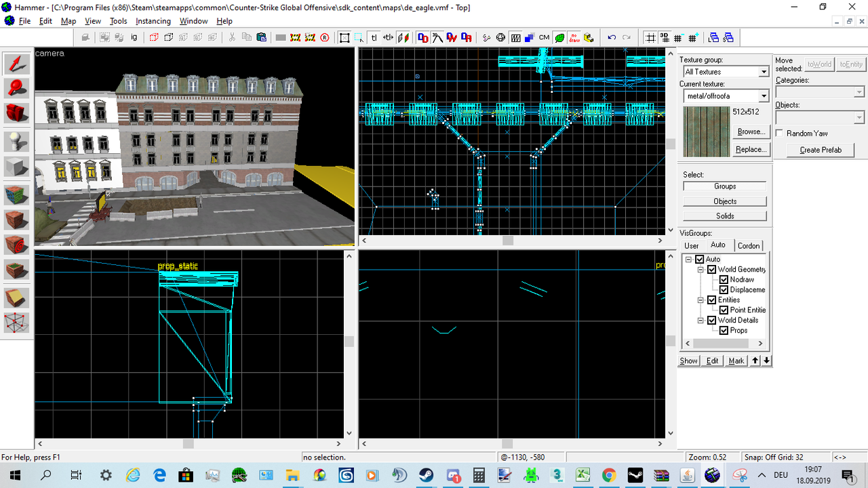Image resolution: width=868 pixels, height=488 pixels.
Task: Activate the Magnify tool
Action: (x=17, y=88)
